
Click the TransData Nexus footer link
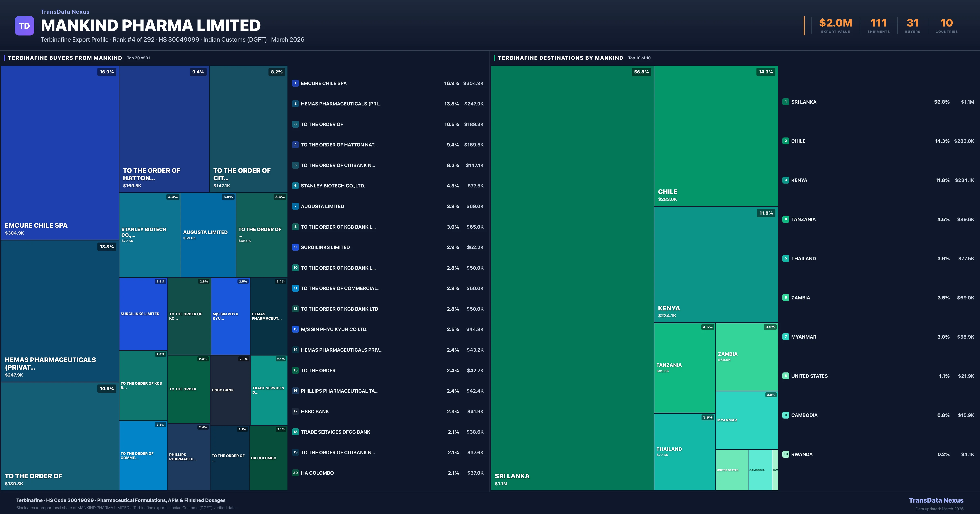click(936, 500)
